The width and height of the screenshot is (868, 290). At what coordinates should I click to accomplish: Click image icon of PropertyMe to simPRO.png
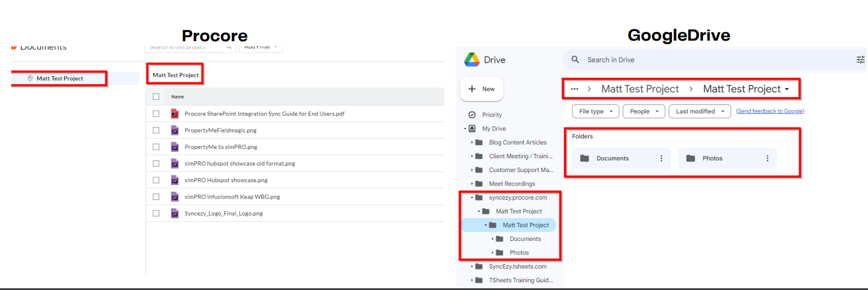(175, 147)
